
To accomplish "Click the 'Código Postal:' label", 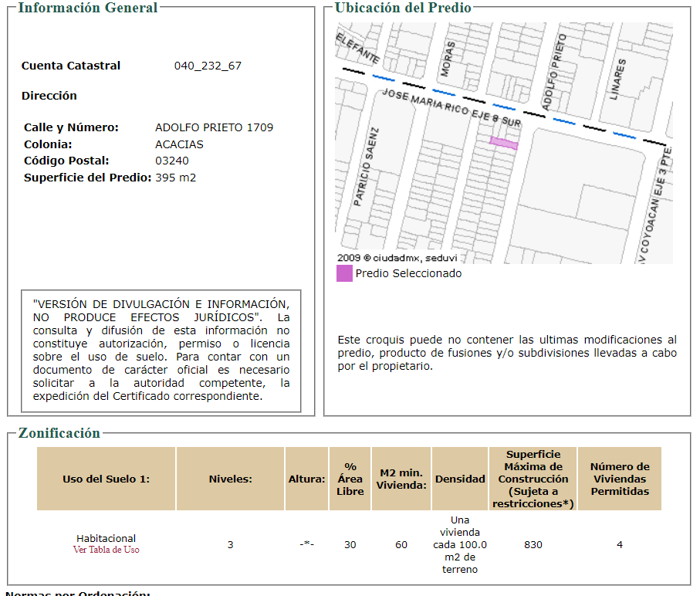I will coord(66,161).
